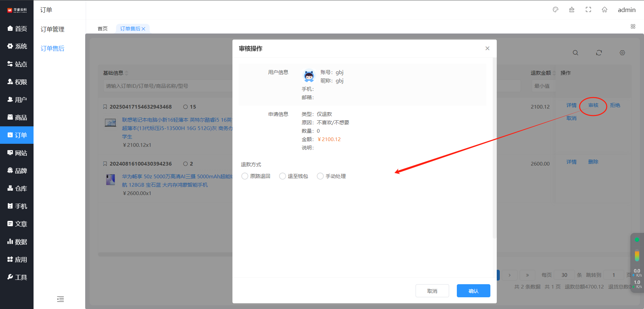Click the 确认 button in dialog
Screen dimensions: 644x309
coord(473,291)
